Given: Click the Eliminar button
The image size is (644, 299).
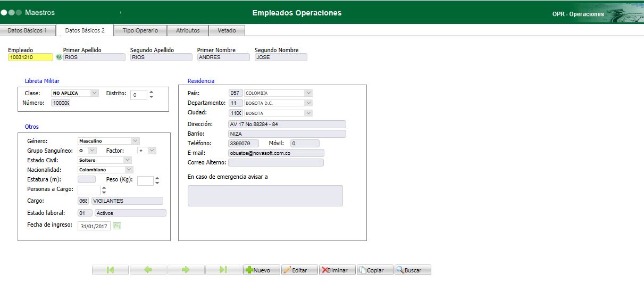Looking at the screenshot, I should (337, 270).
